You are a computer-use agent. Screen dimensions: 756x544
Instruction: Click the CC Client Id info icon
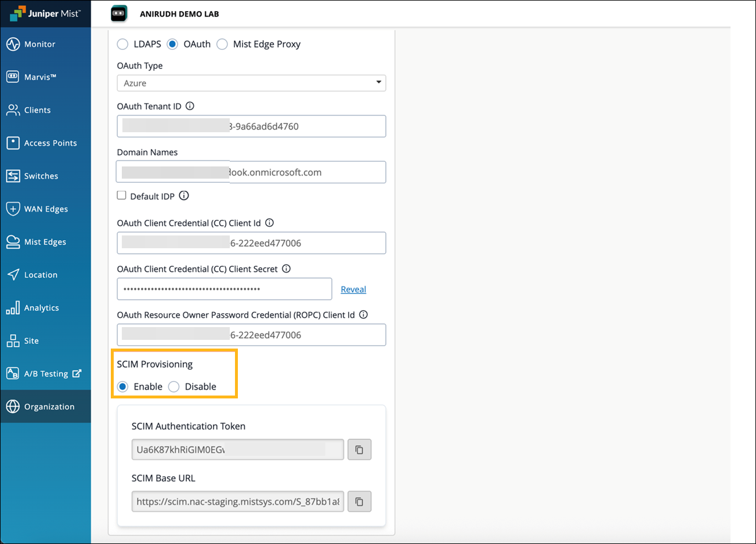point(269,223)
